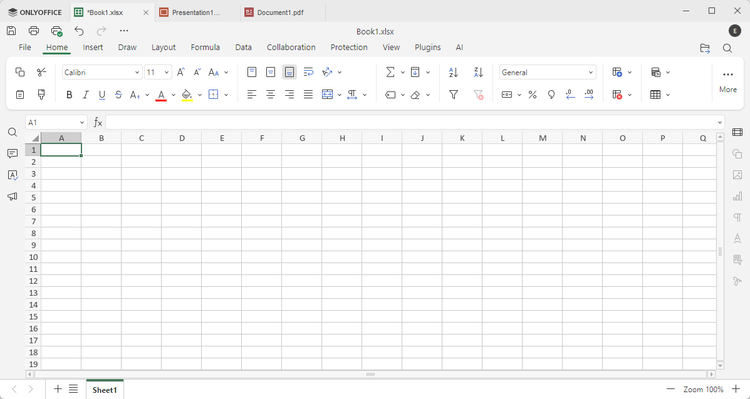Switch to the Insert tab
This screenshot has width=750, height=399.
point(93,47)
